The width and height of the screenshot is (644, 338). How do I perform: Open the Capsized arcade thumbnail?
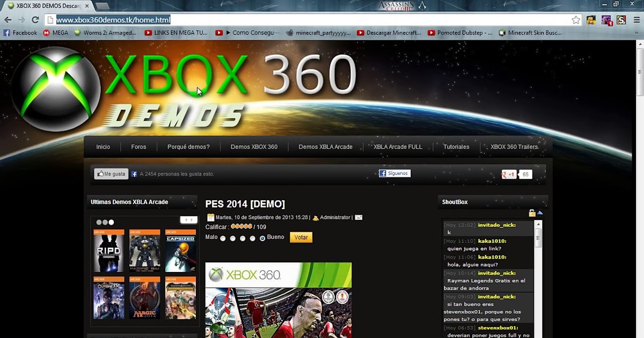coord(180,251)
